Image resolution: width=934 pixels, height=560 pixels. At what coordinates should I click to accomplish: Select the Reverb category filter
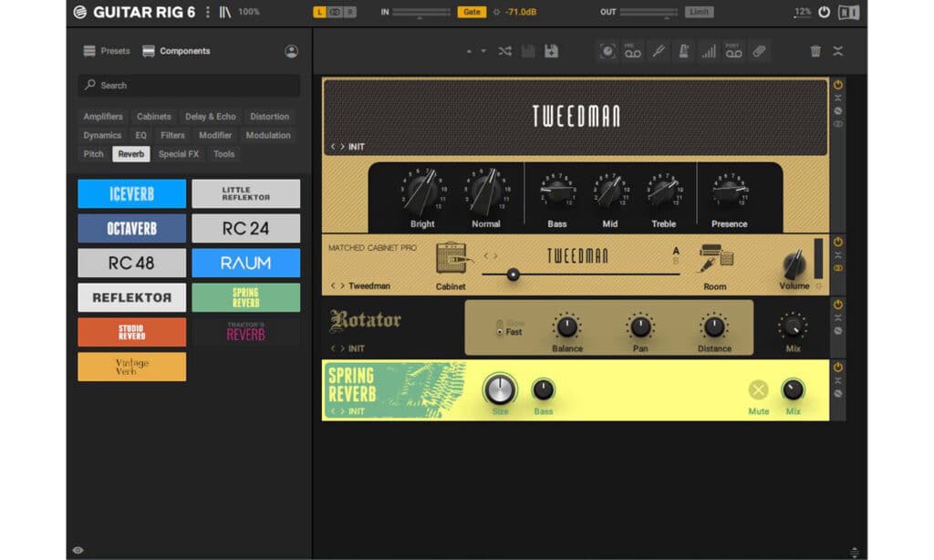click(131, 154)
